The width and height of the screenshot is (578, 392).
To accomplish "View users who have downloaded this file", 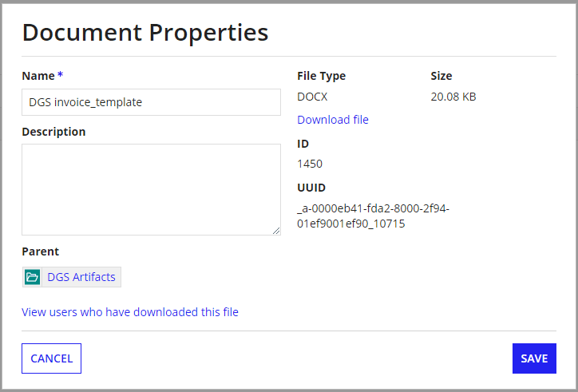I will pos(130,312).
